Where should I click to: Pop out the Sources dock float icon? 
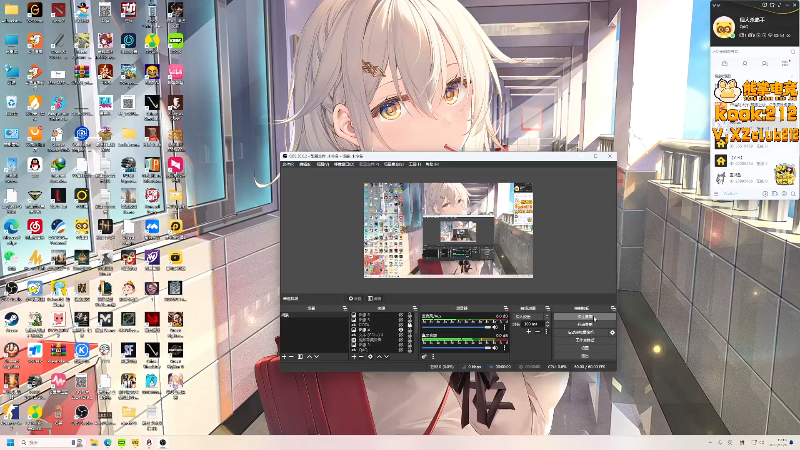pos(415,308)
